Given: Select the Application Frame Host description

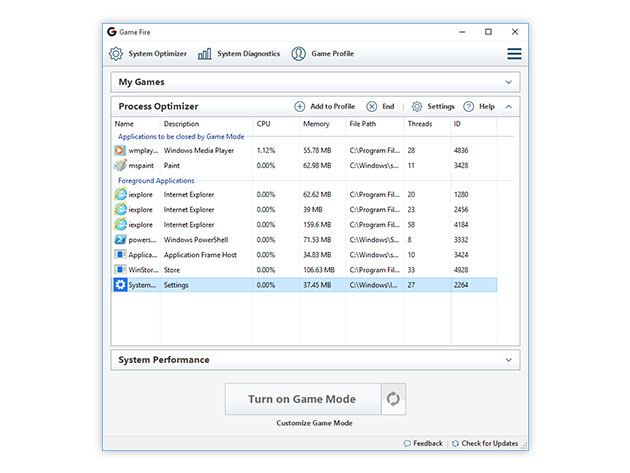Looking at the screenshot, I should point(200,255).
